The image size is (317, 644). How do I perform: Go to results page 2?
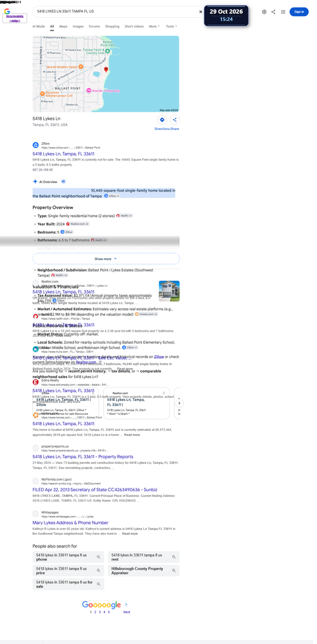(95, 612)
